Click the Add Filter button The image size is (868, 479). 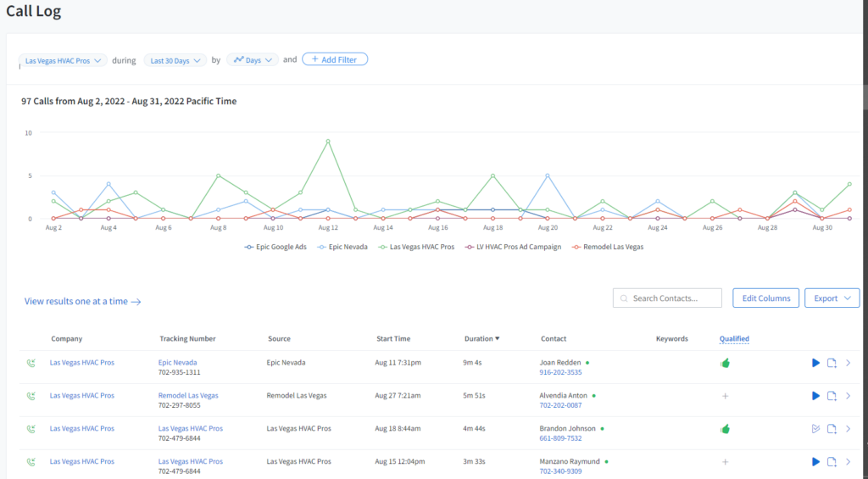pos(335,59)
